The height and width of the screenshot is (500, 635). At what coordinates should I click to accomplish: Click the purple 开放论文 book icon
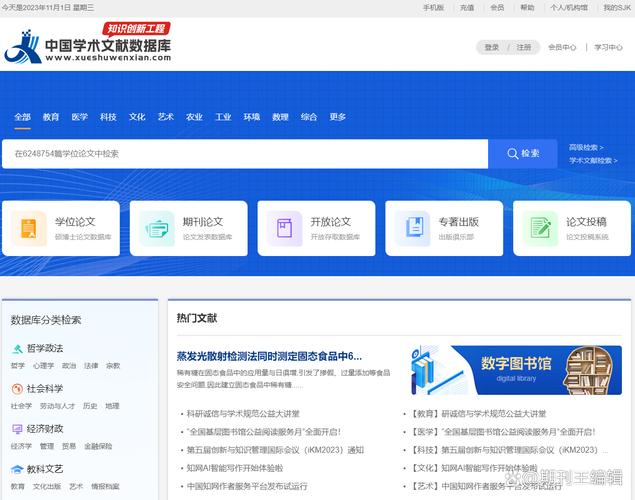285,228
